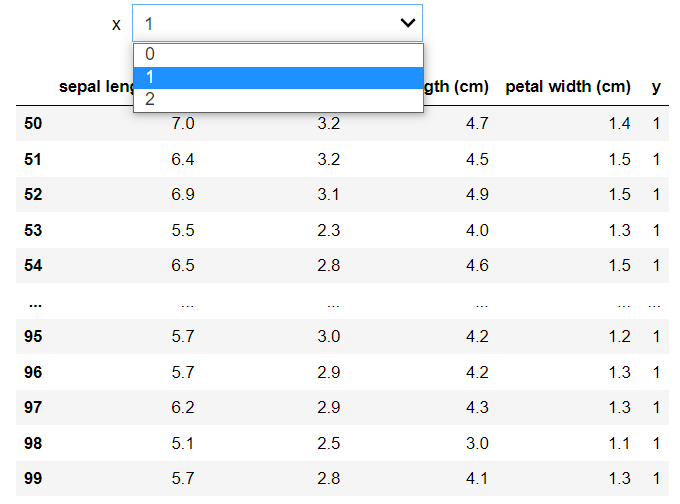
Task: Click sepal length value 6.9 in row 52
Action: point(183,194)
